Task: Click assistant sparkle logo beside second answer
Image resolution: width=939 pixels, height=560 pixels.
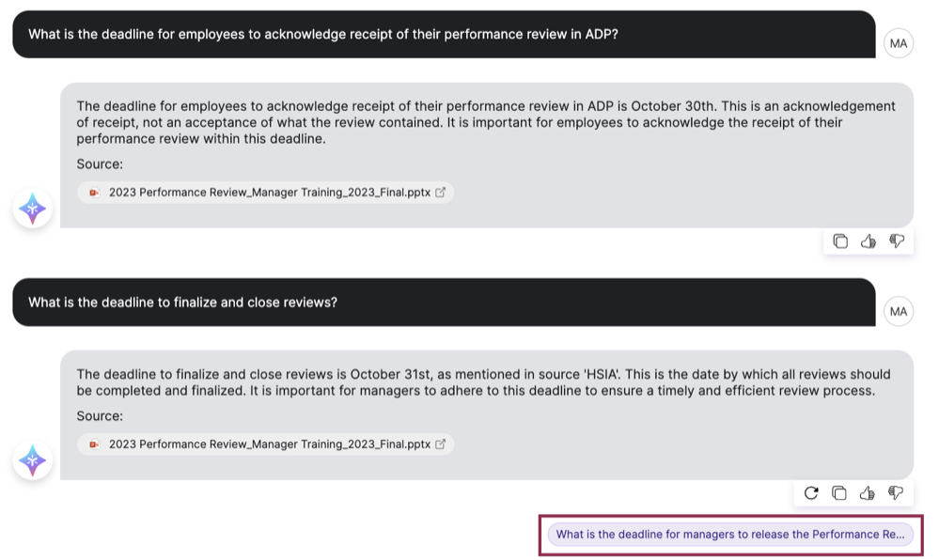Action: click(33, 460)
